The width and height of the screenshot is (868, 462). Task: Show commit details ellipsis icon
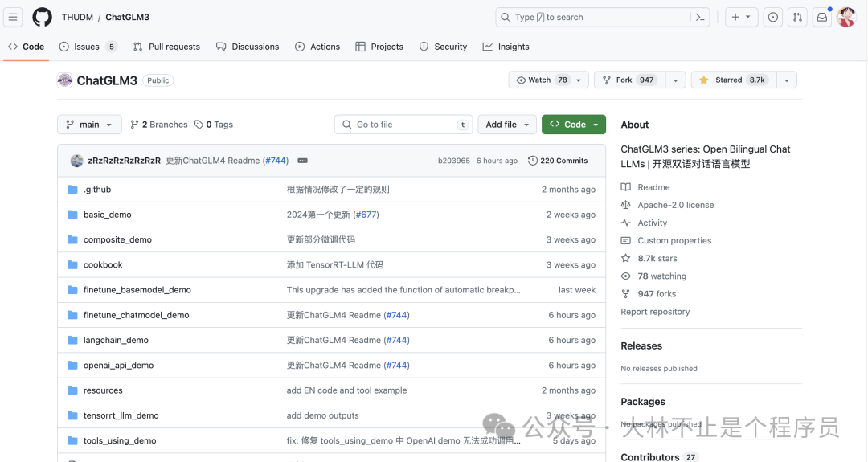click(303, 161)
